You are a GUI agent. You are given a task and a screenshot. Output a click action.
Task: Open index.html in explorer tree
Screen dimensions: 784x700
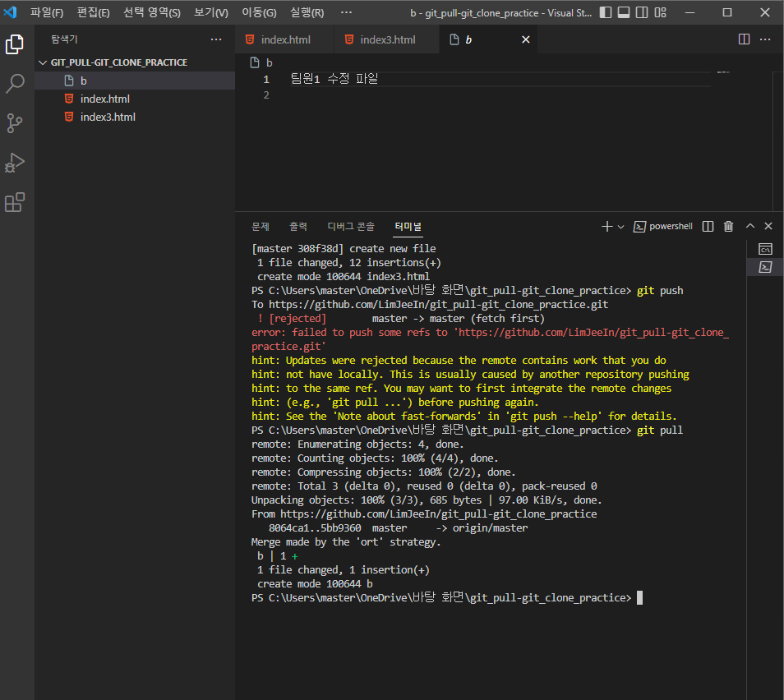point(135,99)
